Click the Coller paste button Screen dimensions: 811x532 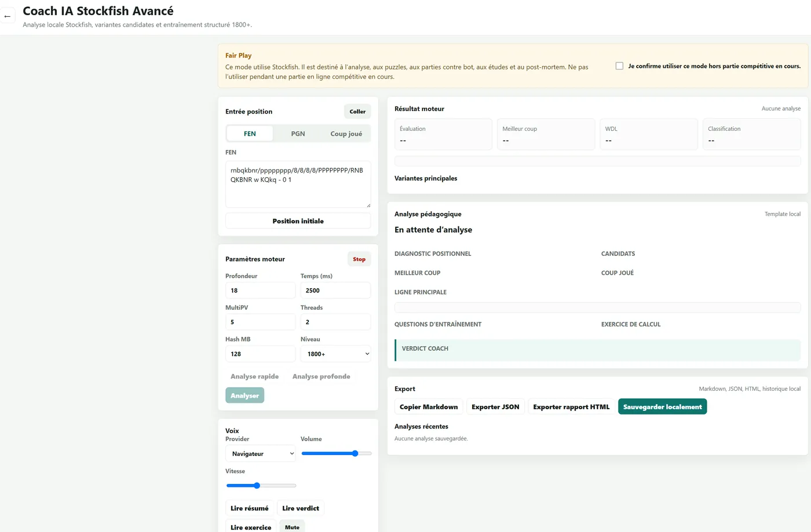(x=357, y=112)
